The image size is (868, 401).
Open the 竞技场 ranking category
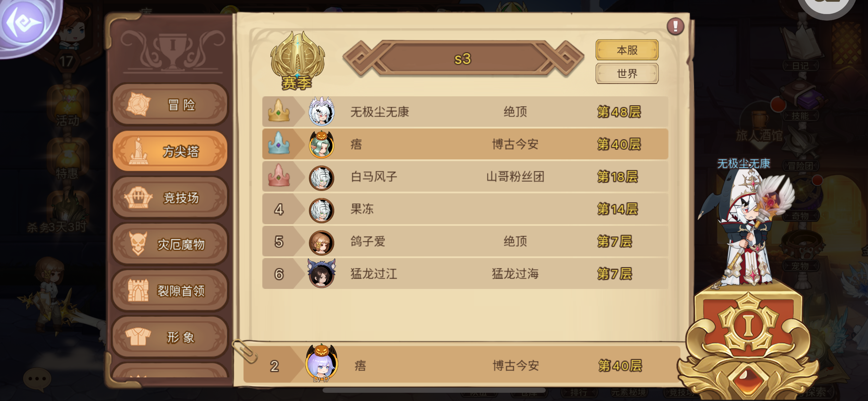170,197
